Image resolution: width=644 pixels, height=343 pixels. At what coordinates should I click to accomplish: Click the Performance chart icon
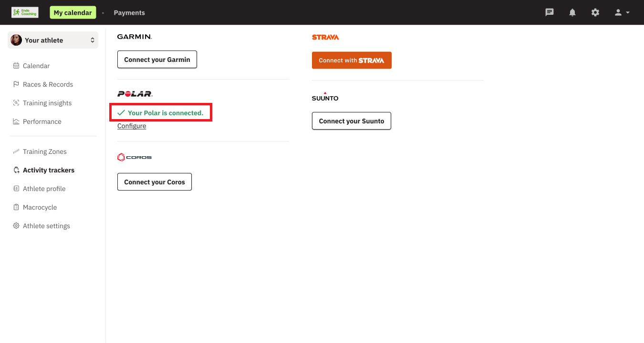pos(16,121)
